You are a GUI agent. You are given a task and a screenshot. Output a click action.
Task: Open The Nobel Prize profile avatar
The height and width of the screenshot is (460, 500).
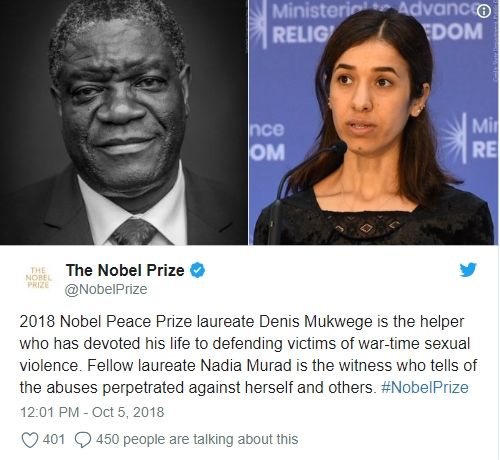pos(38,277)
